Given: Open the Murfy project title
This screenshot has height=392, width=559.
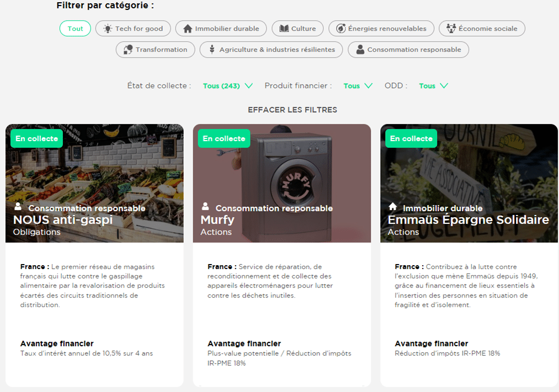Looking at the screenshot, I should [x=217, y=219].
